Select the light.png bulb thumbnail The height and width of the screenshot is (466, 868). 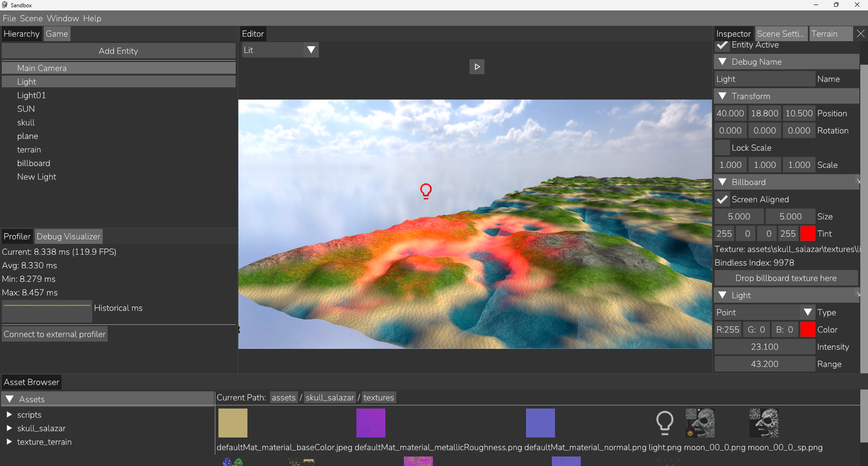664,423
